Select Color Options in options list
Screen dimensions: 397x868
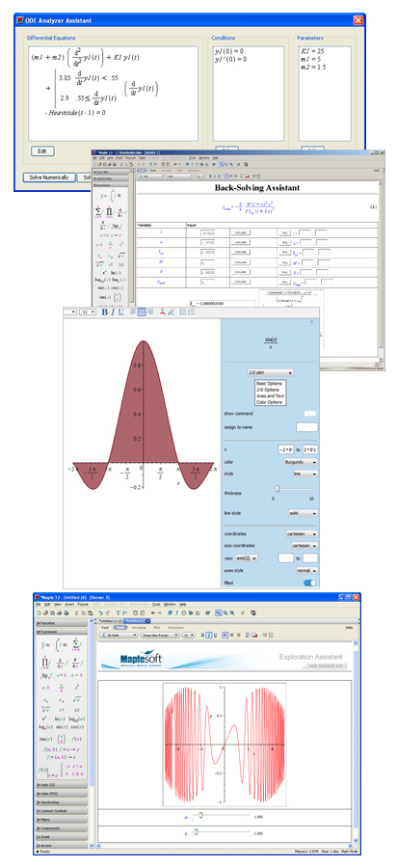tap(269, 402)
